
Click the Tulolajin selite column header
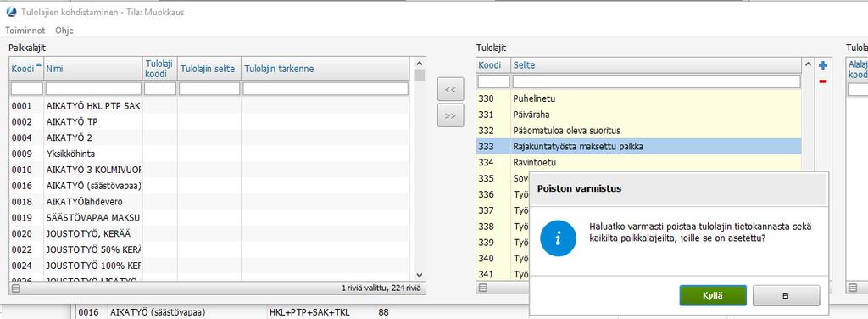tap(209, 69)
